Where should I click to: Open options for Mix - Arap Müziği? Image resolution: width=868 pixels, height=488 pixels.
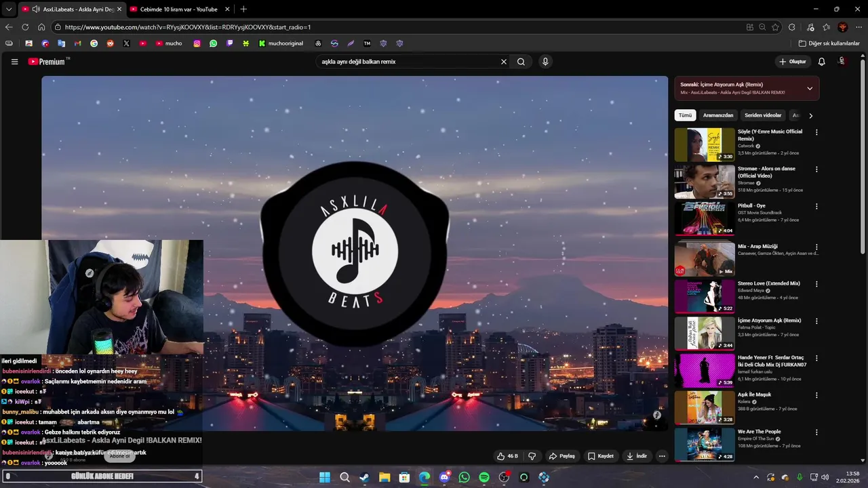(x=816, y=247)
